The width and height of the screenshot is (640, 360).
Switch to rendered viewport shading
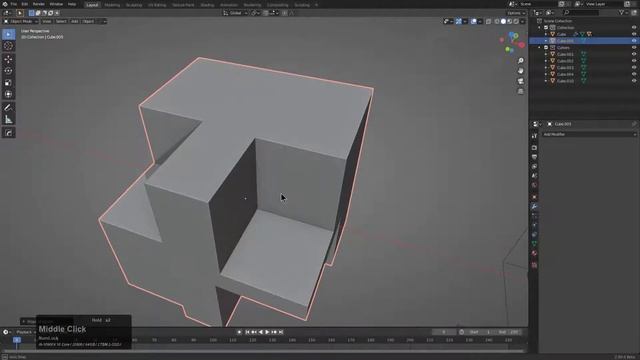516,21
